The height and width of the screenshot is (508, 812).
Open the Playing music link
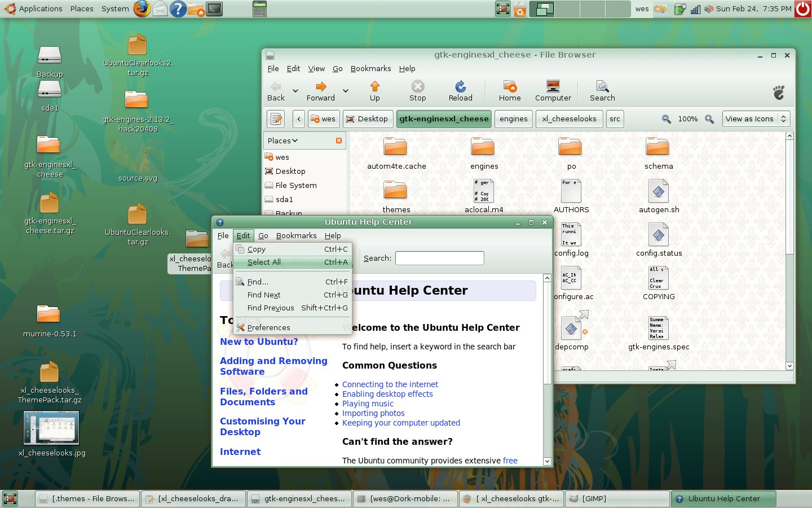click(x=368, y=404)
